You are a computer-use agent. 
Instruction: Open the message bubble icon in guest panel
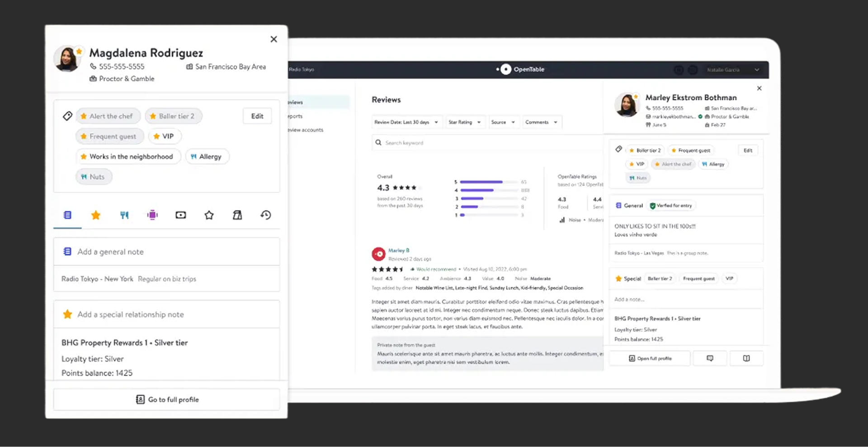tap(710, 358)
